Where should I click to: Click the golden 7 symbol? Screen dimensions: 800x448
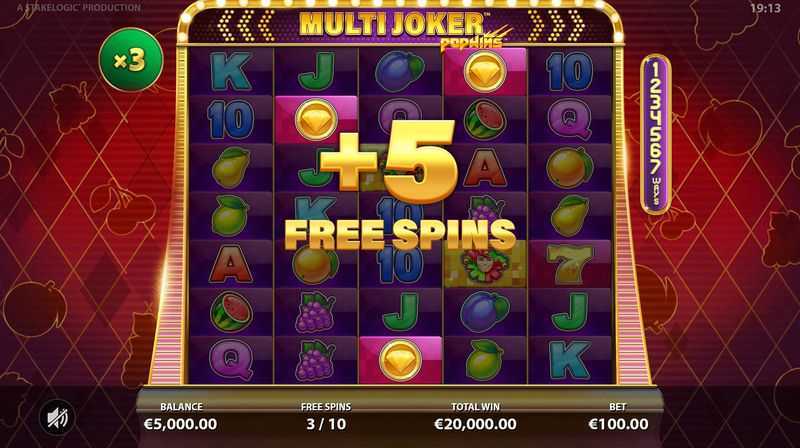point(570,265)
